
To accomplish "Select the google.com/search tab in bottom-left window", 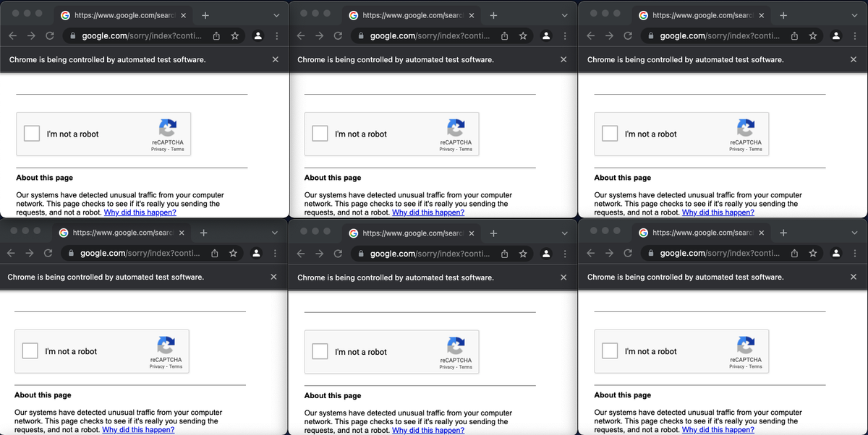I will coord(121,233).
